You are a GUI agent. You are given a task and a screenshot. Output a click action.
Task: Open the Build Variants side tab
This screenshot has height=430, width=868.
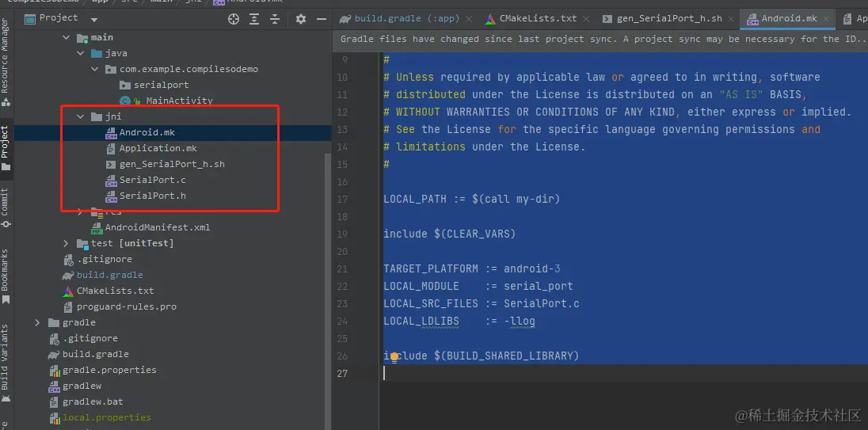(6, 363)
